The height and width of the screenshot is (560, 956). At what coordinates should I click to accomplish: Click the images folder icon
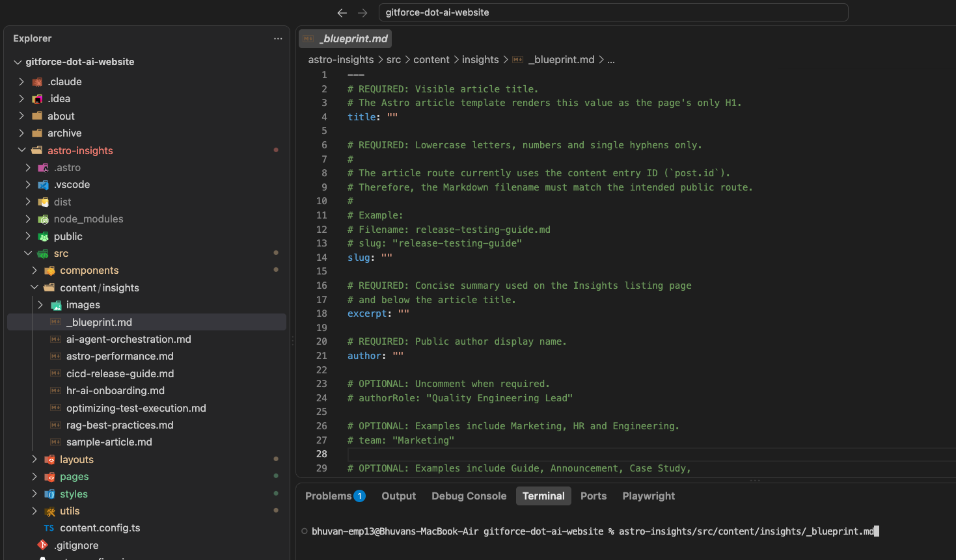click(x=56, y=305)
